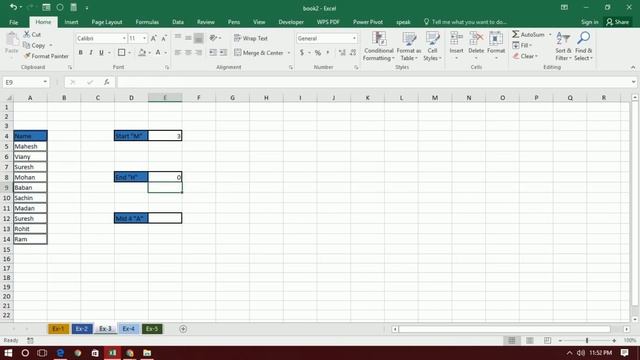Switch to the Data tab

pos(178,22)
